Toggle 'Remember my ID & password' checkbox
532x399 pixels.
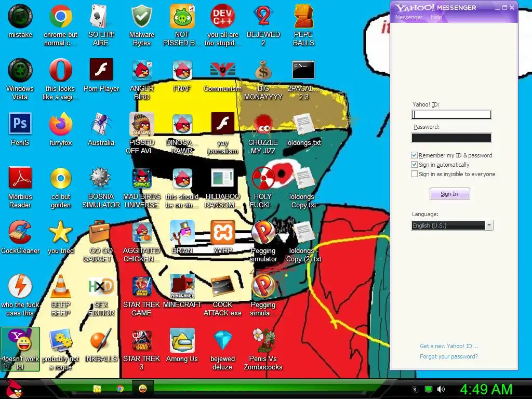pos(414,155)
